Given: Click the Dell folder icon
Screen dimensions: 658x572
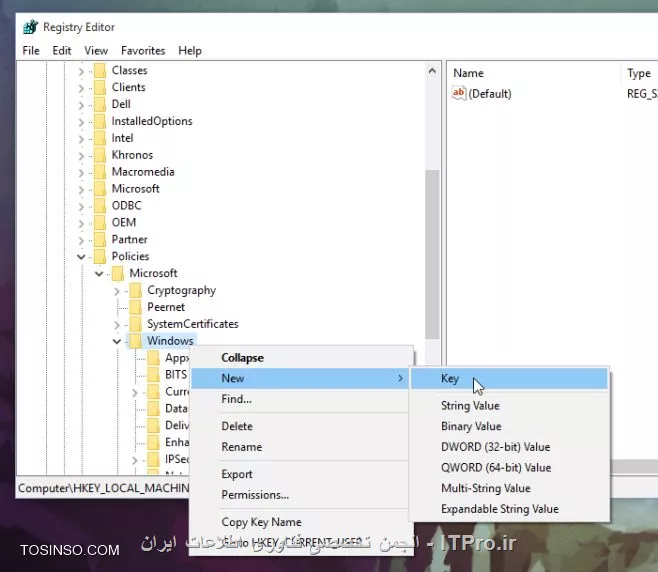Looking at the screenshot, I should (x=100, y=104).
